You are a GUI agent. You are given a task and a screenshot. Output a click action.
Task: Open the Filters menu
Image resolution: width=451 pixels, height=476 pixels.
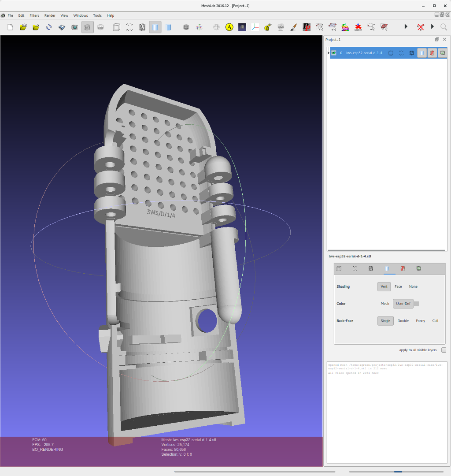tap(34, 15)
